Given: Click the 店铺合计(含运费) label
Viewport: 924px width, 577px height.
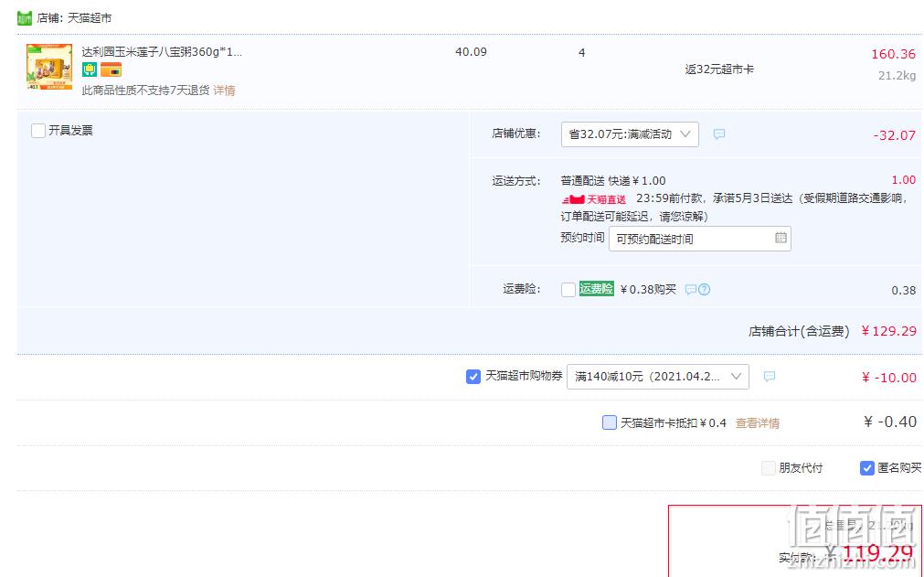Looking at the screenshot, I should 799,332.
